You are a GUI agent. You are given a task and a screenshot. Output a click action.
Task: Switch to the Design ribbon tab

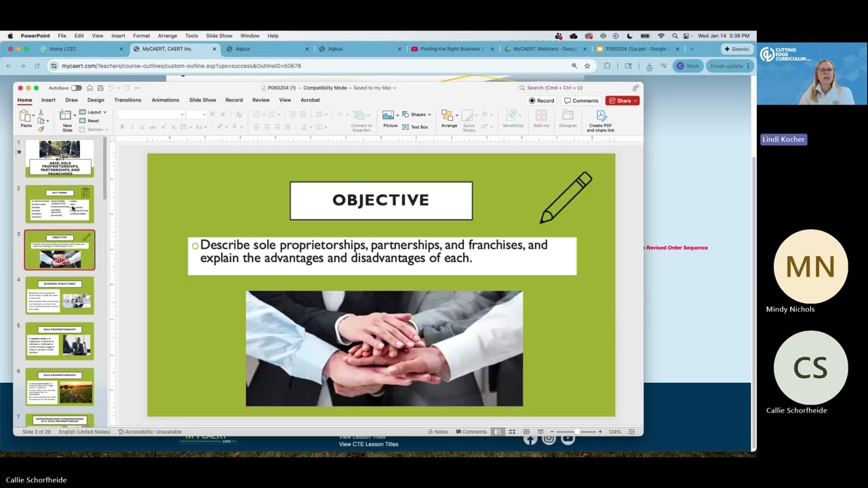96,100
